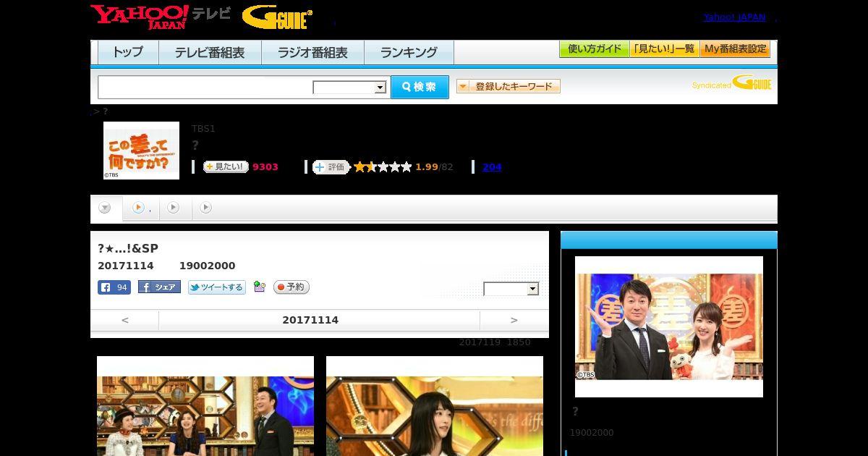Click the Yahoo! JAPAN テレビ logo
This screenshot has width=868, height=456.
click(161, 16)
